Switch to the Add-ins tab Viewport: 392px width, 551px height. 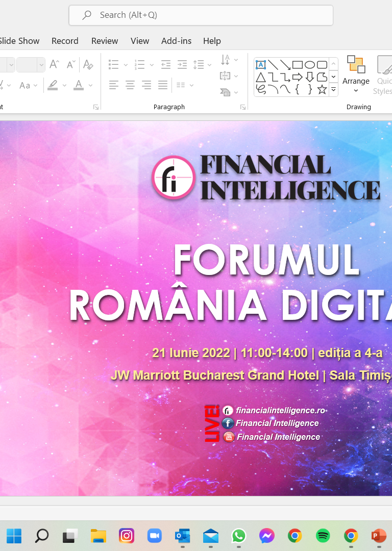pos(176,41)
